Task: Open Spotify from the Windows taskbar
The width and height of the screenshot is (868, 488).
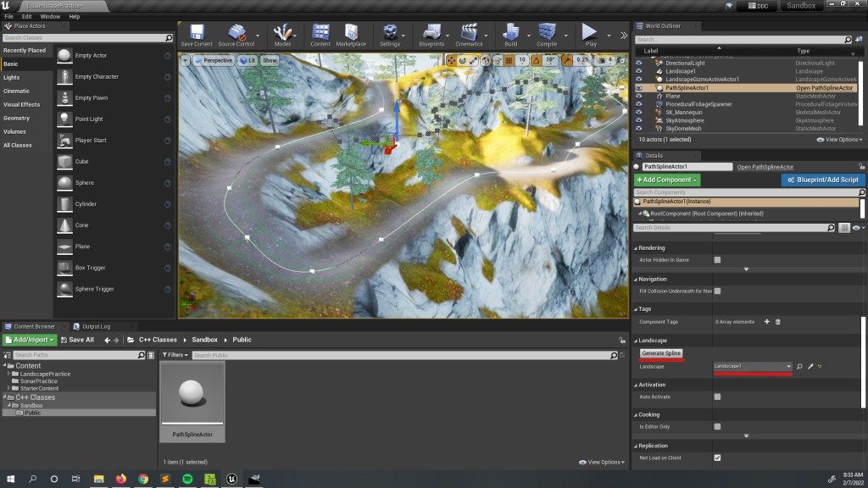Action: click(x=187, y=479)
